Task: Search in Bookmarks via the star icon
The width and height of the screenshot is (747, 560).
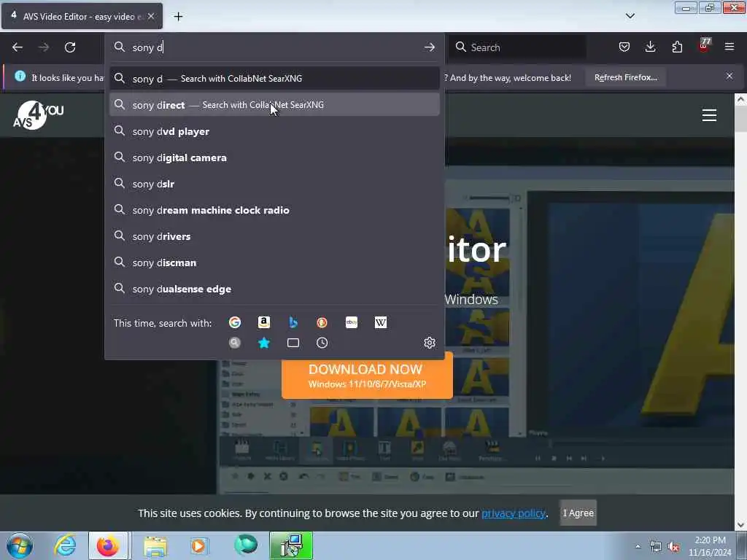Action: (x=264, y=343)
